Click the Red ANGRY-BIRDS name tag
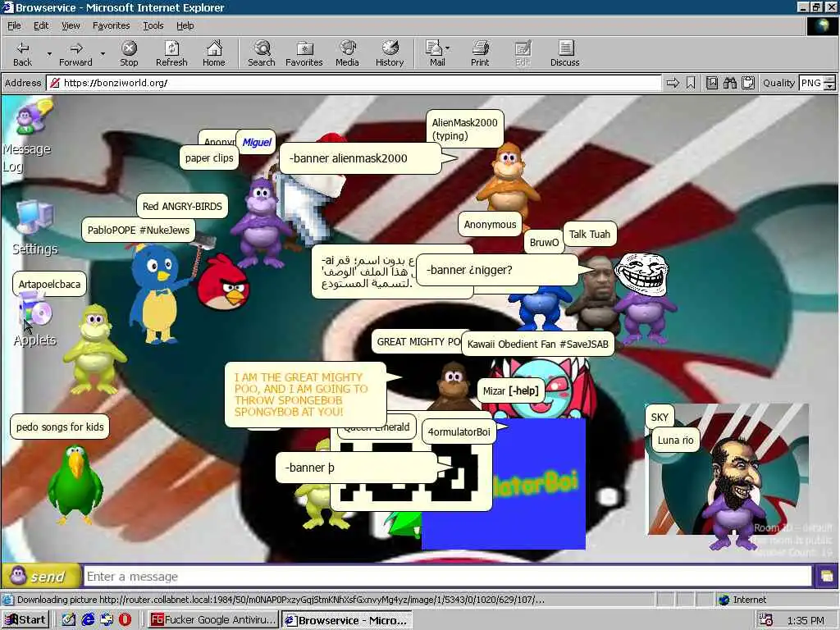Viewport: 840px width, 630px height. click(182, 206)
